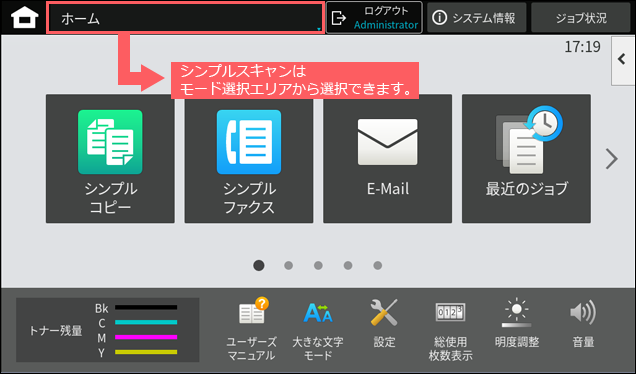
Task: Select the third page indicator dot
Action: (x=318, y=265)
